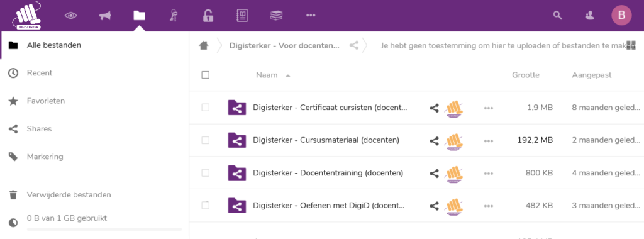644x239 pixels.
Task: Open the open-padlock icon app
Action: pyautogui.click(x=208, y=16)
